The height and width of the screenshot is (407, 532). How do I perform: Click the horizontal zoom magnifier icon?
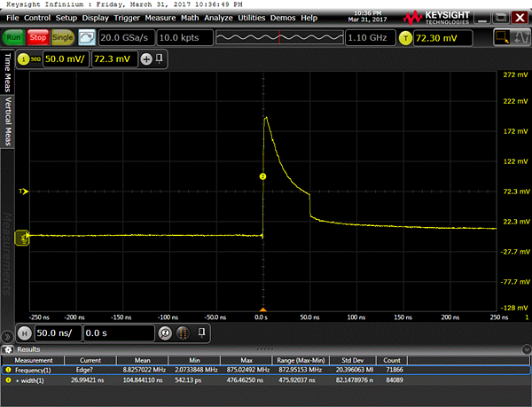click(x=165, y=333)
